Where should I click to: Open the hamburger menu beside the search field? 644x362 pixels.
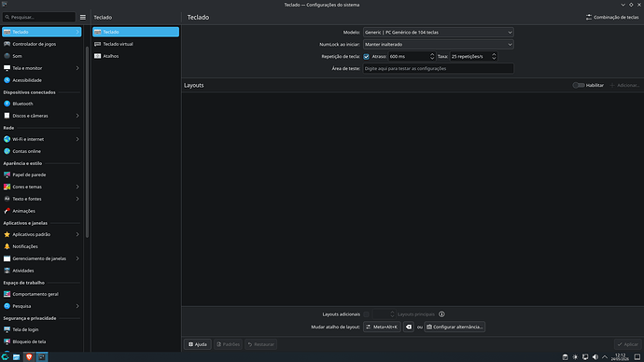tap(82, 17)
